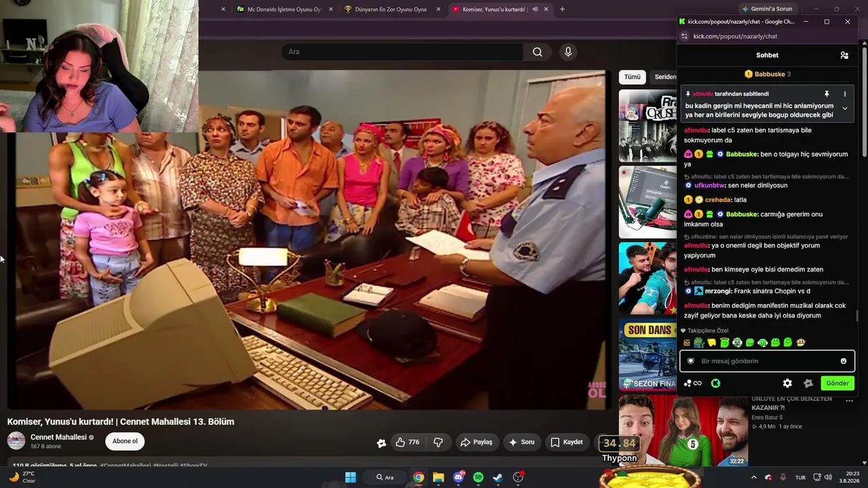Mute the playing YouTube tab via speaker icon
The height and width of the screenshot is (488, 868).
tap(535, 9)
